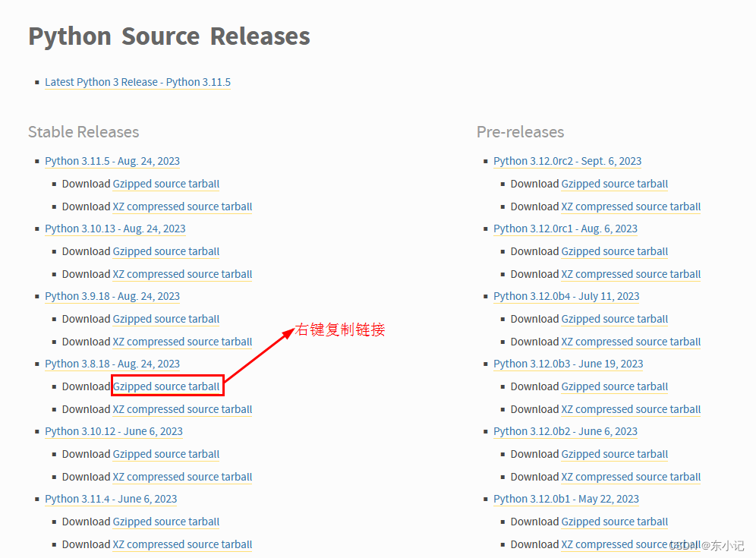
Task: Open the Python 3.12.0b2 - June 6, 2023 release link
Action: coord(565,431)
